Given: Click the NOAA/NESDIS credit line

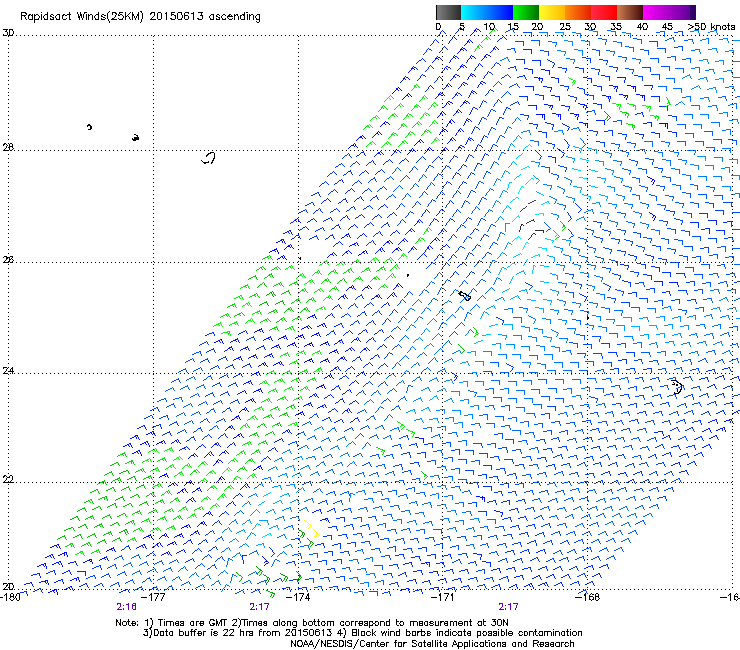Looking at the screenshot, I should coord(432,644).
